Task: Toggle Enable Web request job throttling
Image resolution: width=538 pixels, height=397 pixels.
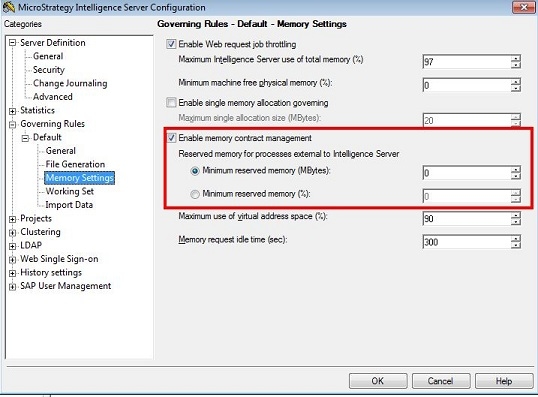Action: (171, 44)
